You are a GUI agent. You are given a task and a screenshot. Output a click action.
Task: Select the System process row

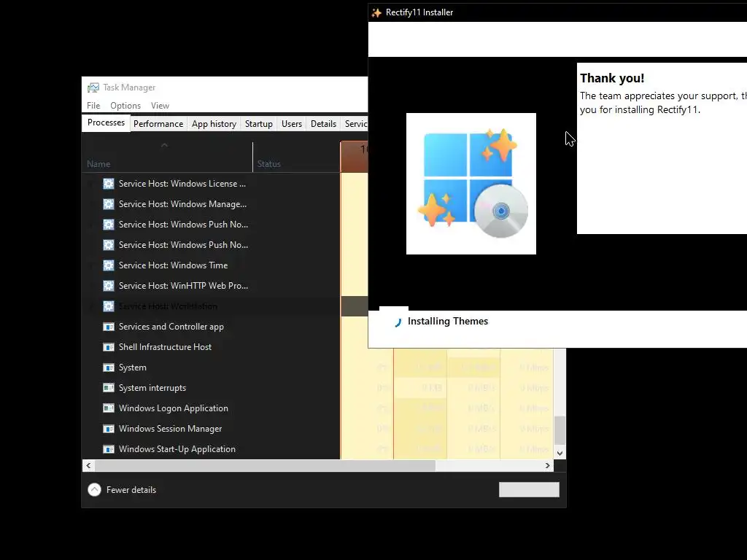pyautogui.click(x=318, y=367)
